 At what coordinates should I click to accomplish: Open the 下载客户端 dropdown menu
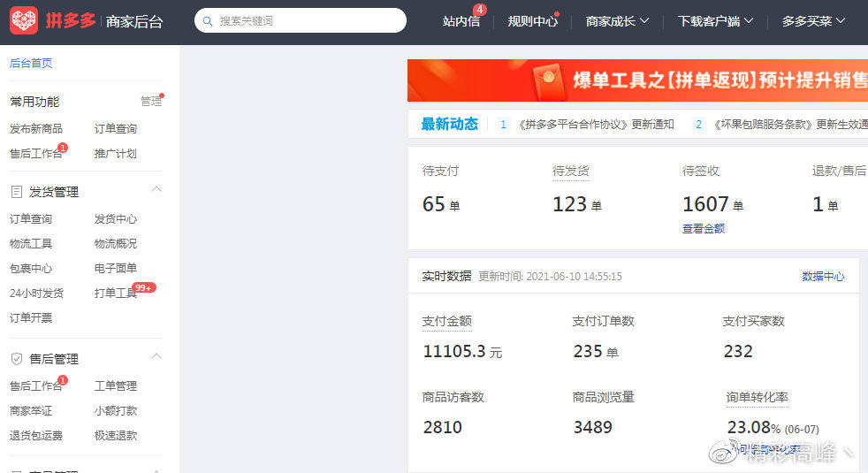pos(716,21)
